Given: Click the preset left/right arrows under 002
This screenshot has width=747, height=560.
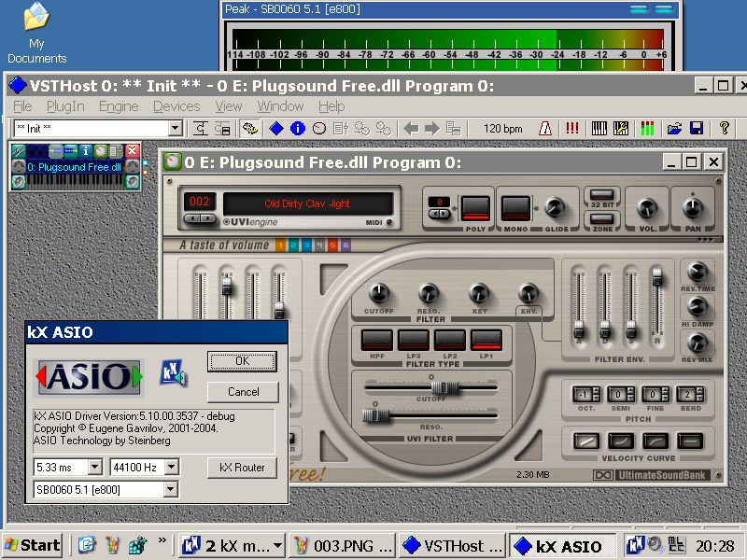Looking at the screenshot, I should [x=200, y=218].
